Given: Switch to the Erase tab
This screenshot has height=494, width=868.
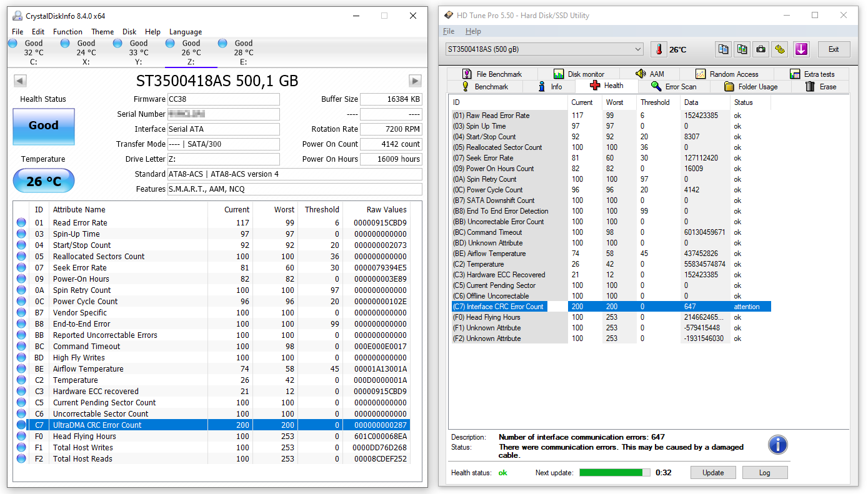Looking at the screenshot, I should [821, 87].
